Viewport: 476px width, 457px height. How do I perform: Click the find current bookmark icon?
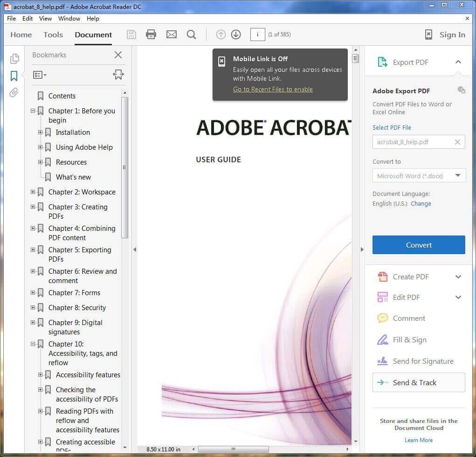tap(118, 75)
